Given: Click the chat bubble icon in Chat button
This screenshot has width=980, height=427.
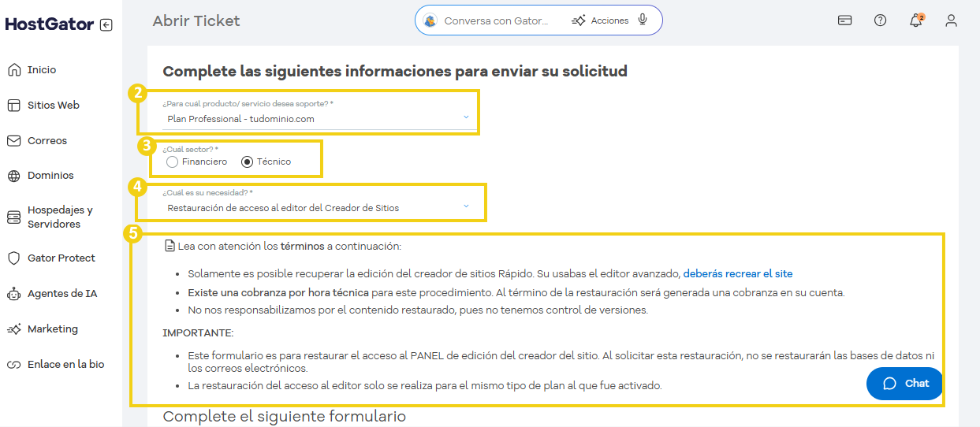Looking at the screenshot, I should pyautogui.click(x=890, y=384).
